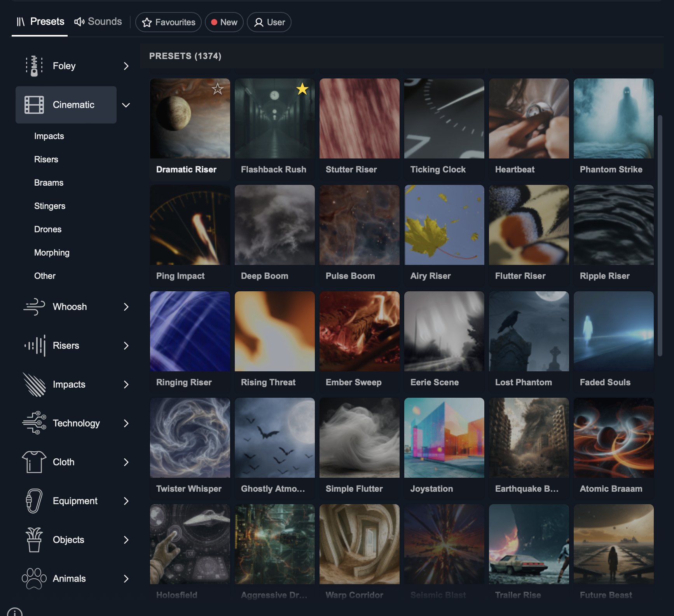
Task: Select the Impacts subcategory under Cinematic
Action: [49, 136]
